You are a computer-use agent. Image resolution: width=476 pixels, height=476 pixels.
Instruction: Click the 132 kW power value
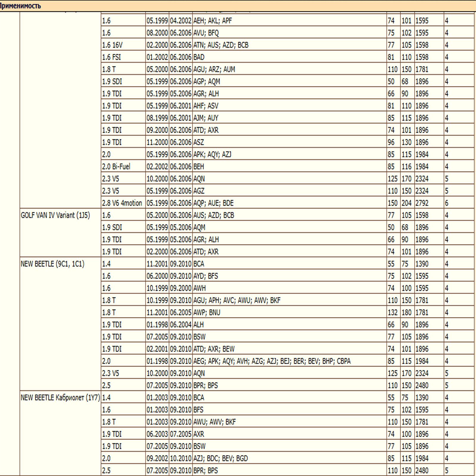[x=392, y=313]
